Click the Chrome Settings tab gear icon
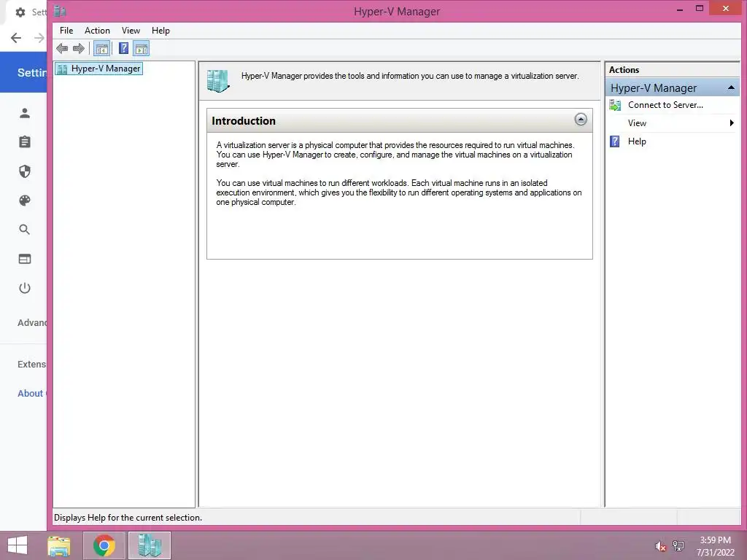 point(20,12)
